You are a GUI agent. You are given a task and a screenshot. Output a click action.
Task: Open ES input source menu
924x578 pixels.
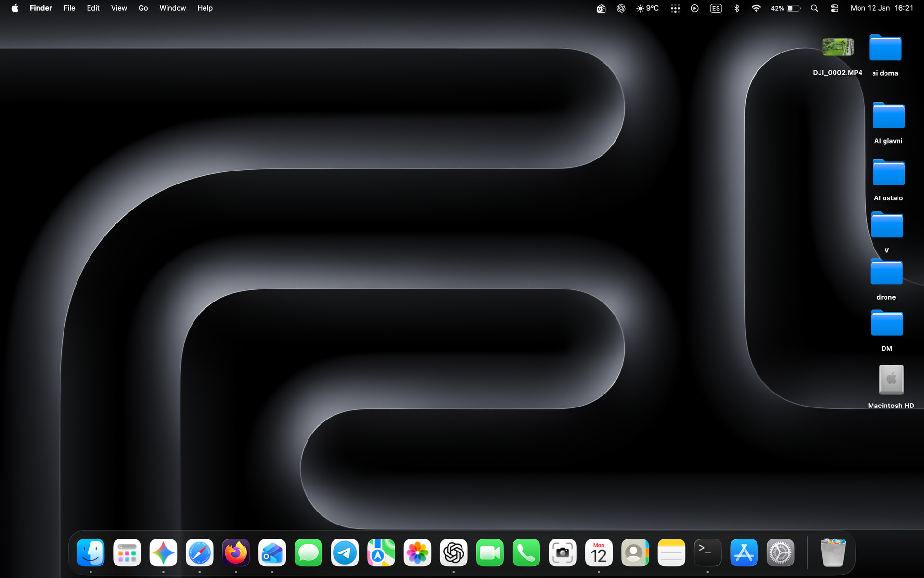(x=716, y=8)
